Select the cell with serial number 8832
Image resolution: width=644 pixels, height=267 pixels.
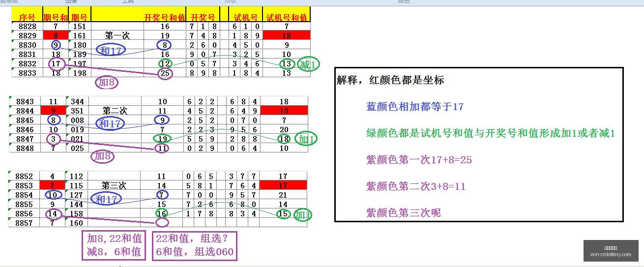point(27,63)
